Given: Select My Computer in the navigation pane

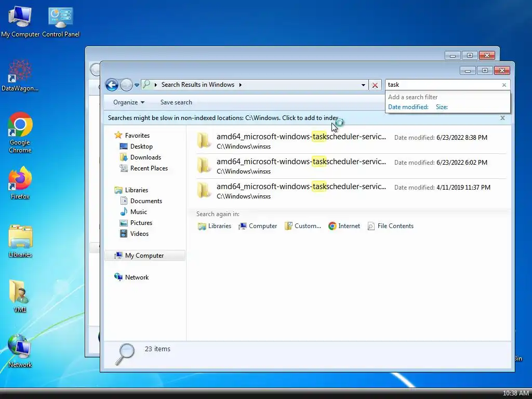Looking at the screenshot, I should pyautogui.click(x=145, y=256).
